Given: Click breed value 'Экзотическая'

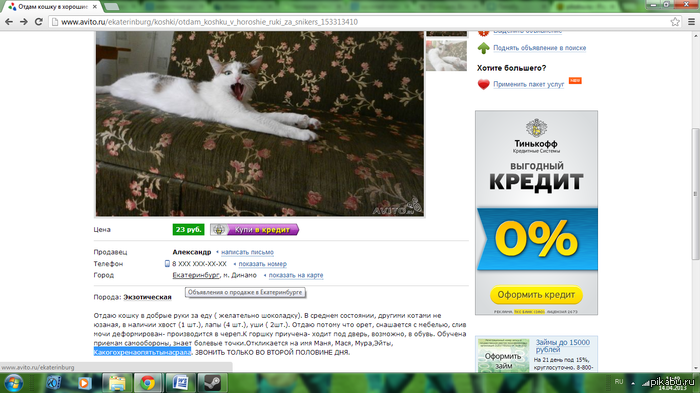Looking at the screenshot, I should tap(147, 297).
